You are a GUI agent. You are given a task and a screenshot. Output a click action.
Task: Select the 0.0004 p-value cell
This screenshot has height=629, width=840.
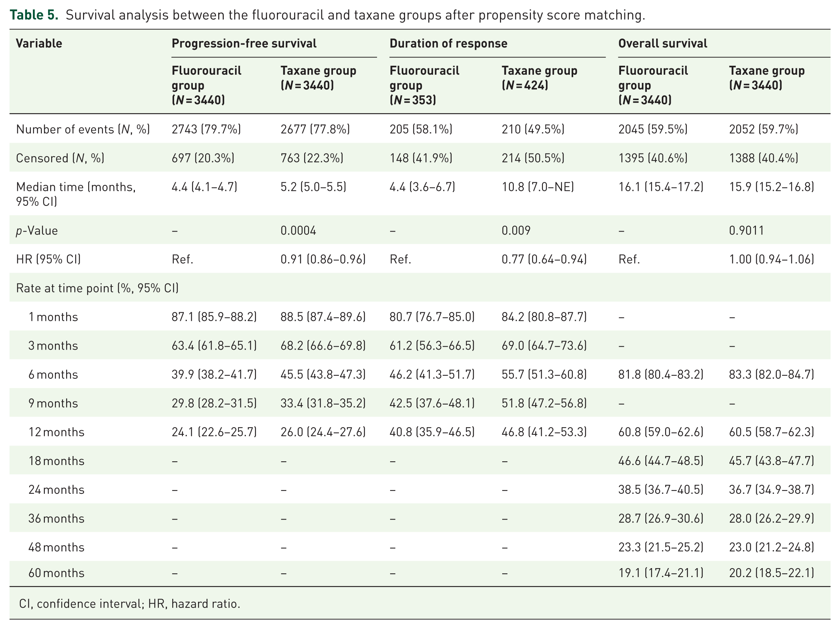tap(298, 230)
